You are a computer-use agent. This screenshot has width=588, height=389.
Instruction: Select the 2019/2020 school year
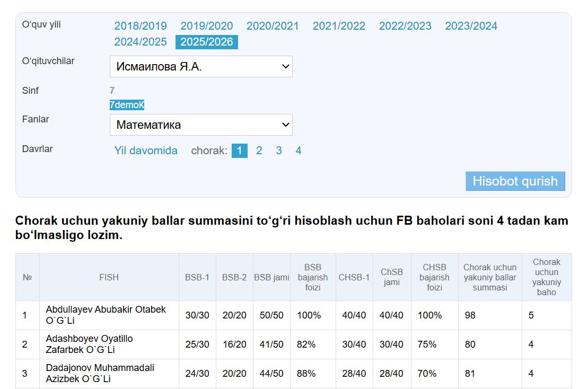(207, 26)
